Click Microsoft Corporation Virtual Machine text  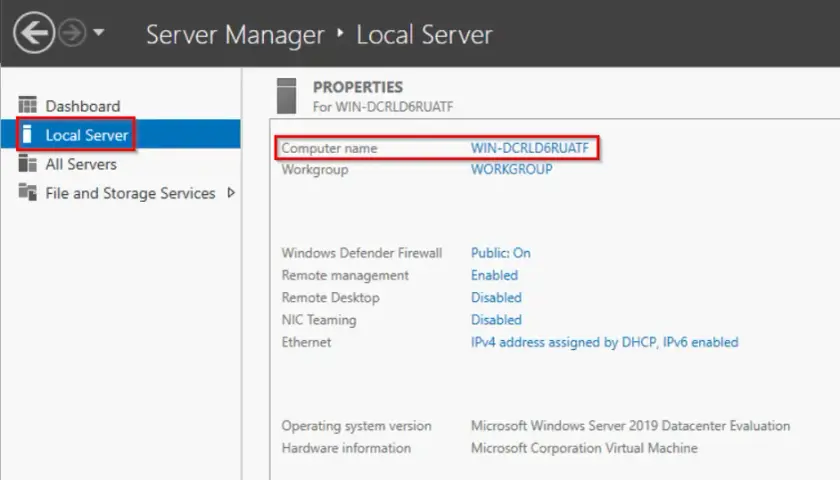pyautogui.click(x=584, y=448)
